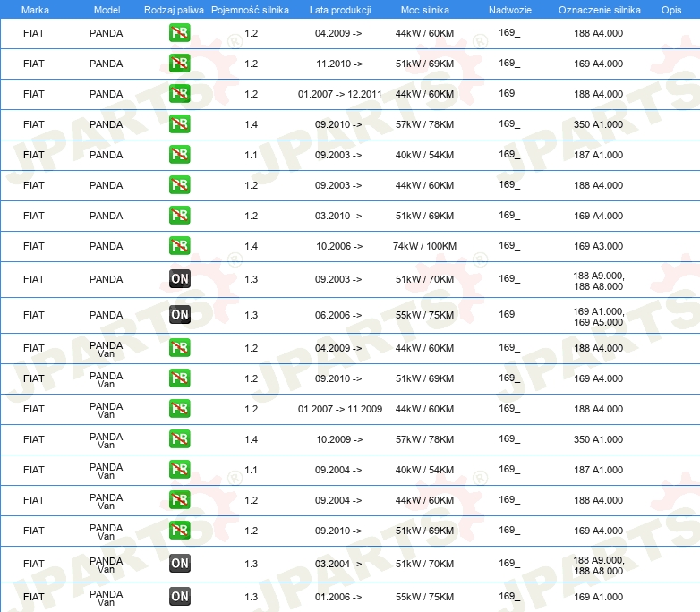The image size is (700, 612).
Task: Click PANDA model in the 10.2006 row
Action: [107, 246]
